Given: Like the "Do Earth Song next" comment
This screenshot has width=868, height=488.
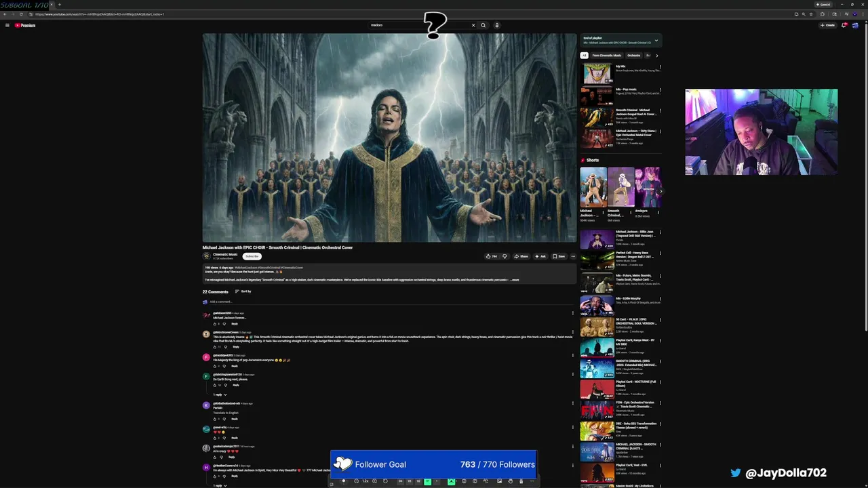Looking at the screenshot, I should (214, 385).
